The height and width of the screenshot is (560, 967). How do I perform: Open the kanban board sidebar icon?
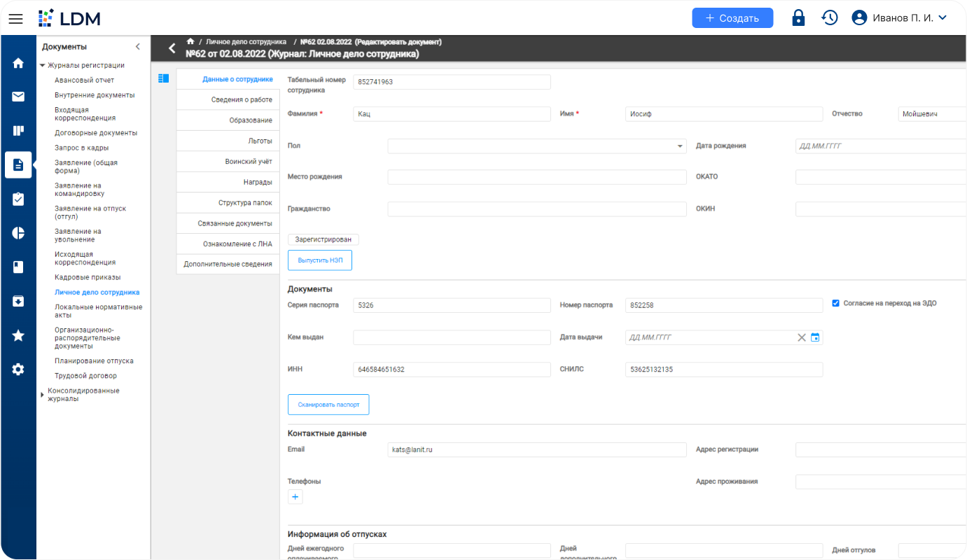18,130
